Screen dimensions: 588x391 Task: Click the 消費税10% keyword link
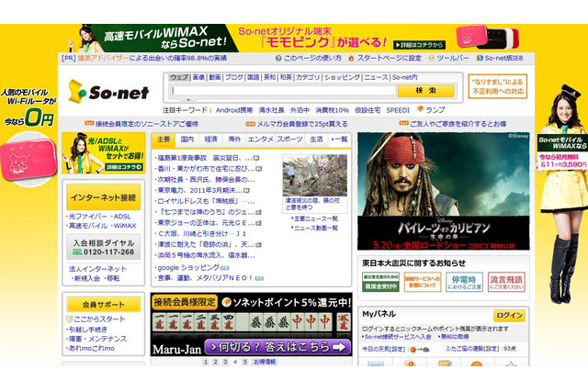click(332, 110)
